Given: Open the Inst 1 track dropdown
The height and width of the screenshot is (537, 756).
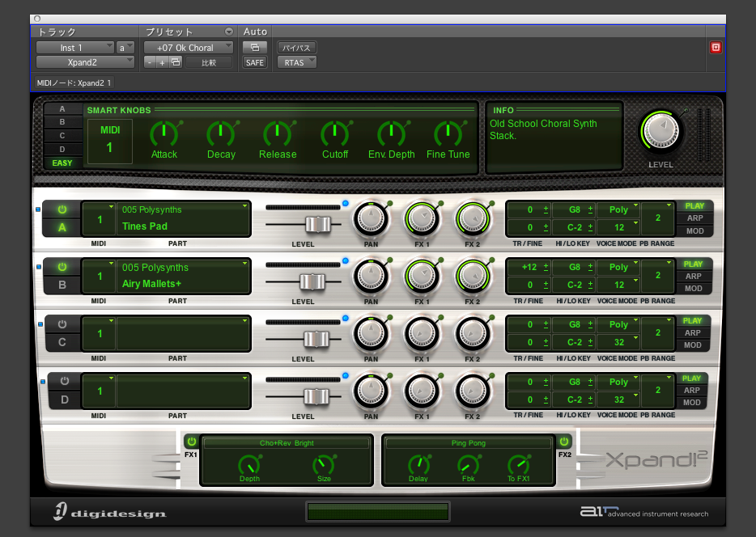Looking at the screenshot, I should 75,47.
